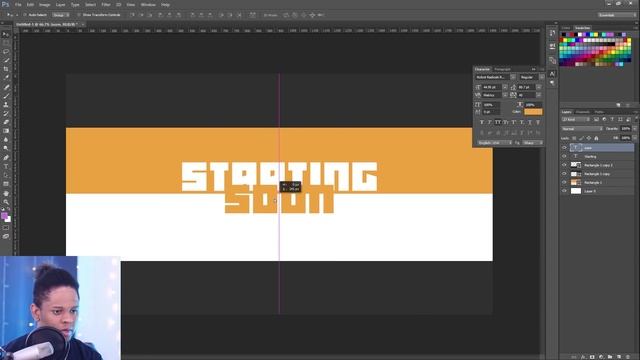
Task: Open the kerning Metrics dropdown
Action: click(505, 95)
